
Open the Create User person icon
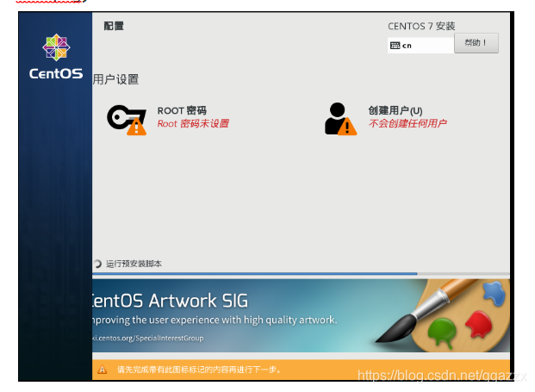[340, 119]
